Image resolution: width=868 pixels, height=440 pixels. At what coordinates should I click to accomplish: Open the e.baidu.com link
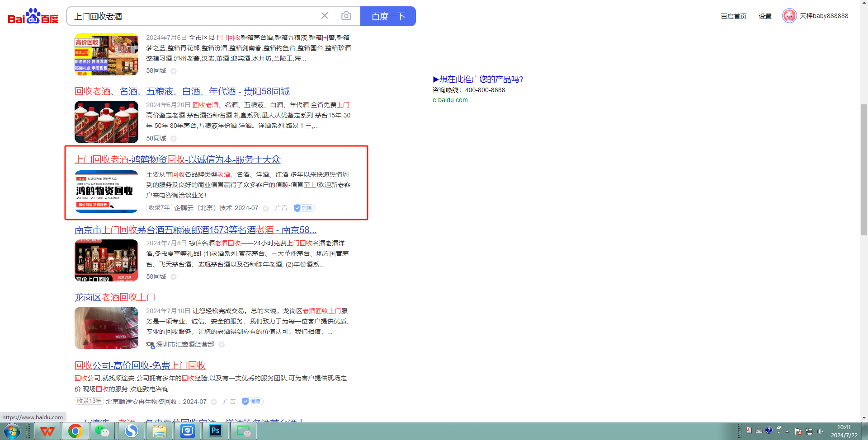coord(450,100)
